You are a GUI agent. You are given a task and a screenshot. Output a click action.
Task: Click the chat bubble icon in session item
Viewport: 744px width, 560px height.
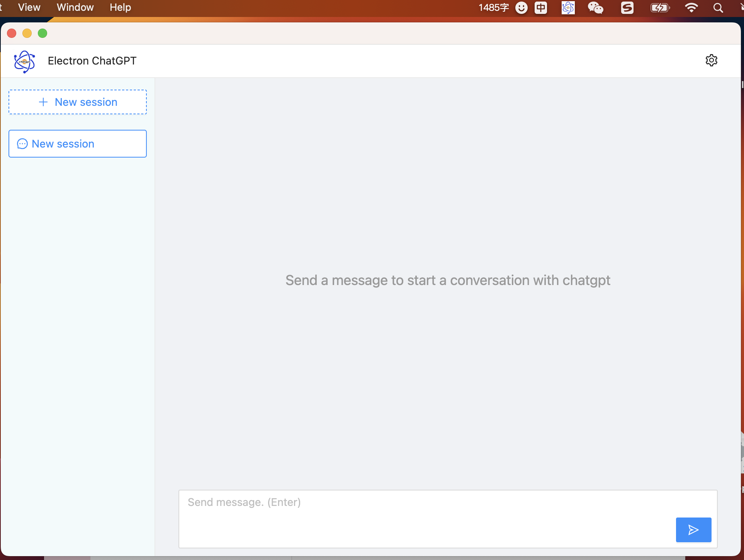click(x=22, y=144)
